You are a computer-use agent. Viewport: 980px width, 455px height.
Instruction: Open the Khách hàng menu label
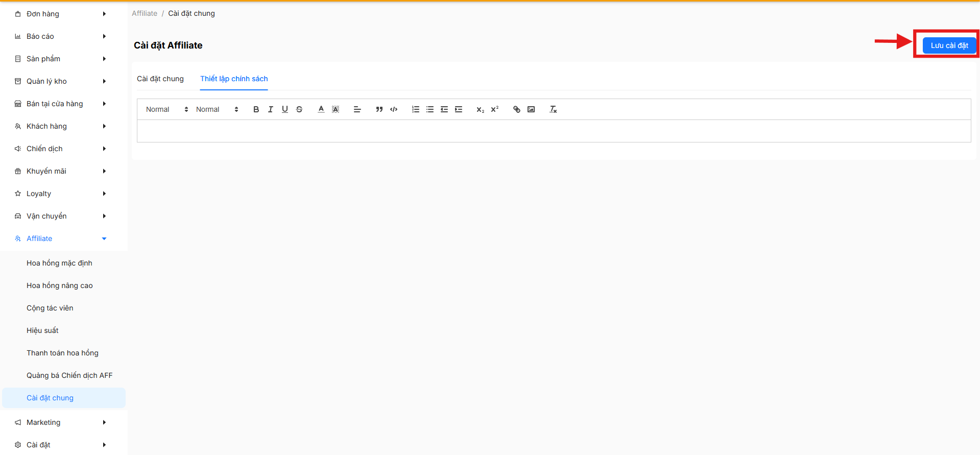(x=46, y=126)
